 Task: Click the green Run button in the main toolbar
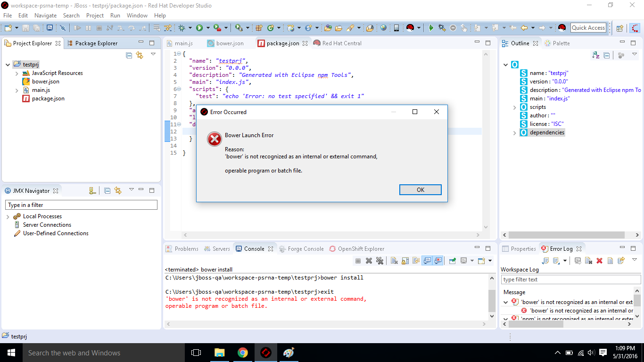199,28
